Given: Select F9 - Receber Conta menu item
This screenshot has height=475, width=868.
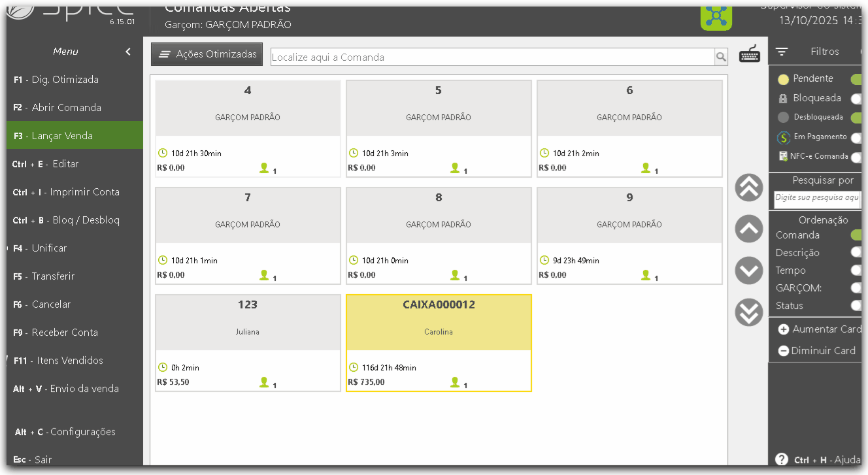Looking at the screenshot, I should [75, 333].
